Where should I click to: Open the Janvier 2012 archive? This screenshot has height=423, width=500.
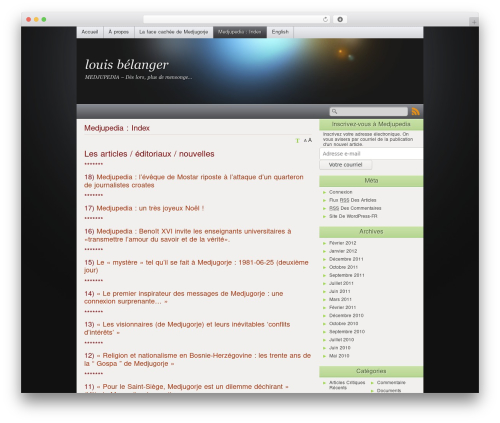[343, 251]
